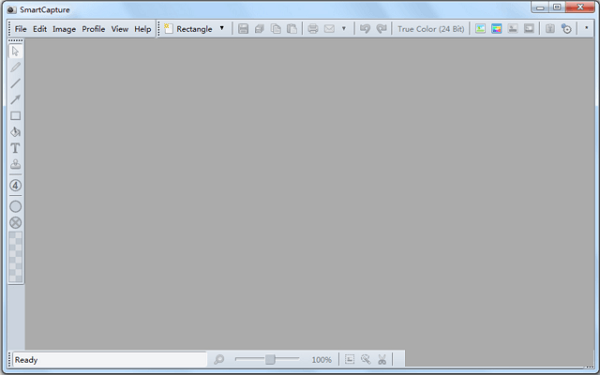Select the rectangle shape tool
This screenshot has height=375, width=600.
click(15, 116)
